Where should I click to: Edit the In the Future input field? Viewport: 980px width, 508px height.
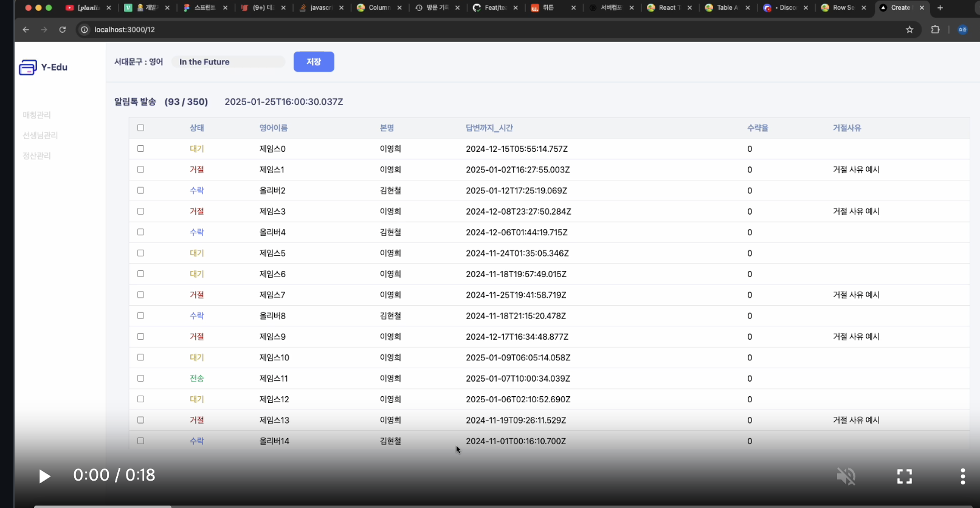coord(228,62)
